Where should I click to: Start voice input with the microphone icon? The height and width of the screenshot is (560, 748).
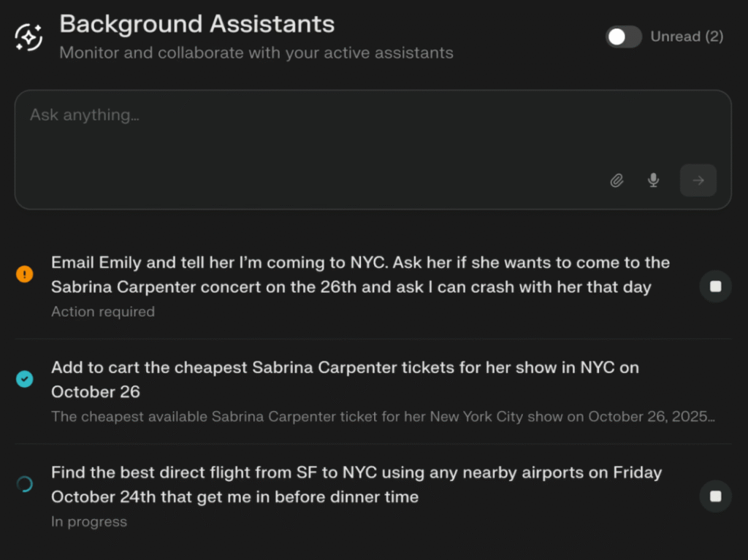click(x=654, y=180)
